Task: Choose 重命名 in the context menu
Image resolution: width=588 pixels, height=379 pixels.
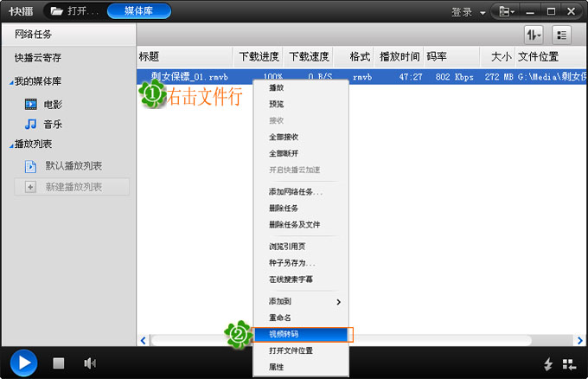Action: point(301,318)
